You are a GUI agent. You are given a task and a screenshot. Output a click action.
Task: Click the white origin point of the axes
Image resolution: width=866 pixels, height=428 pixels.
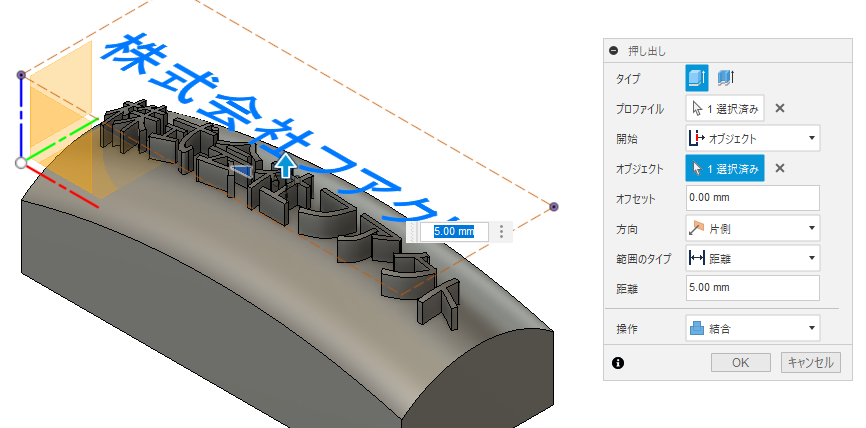[x=20, y=163]
